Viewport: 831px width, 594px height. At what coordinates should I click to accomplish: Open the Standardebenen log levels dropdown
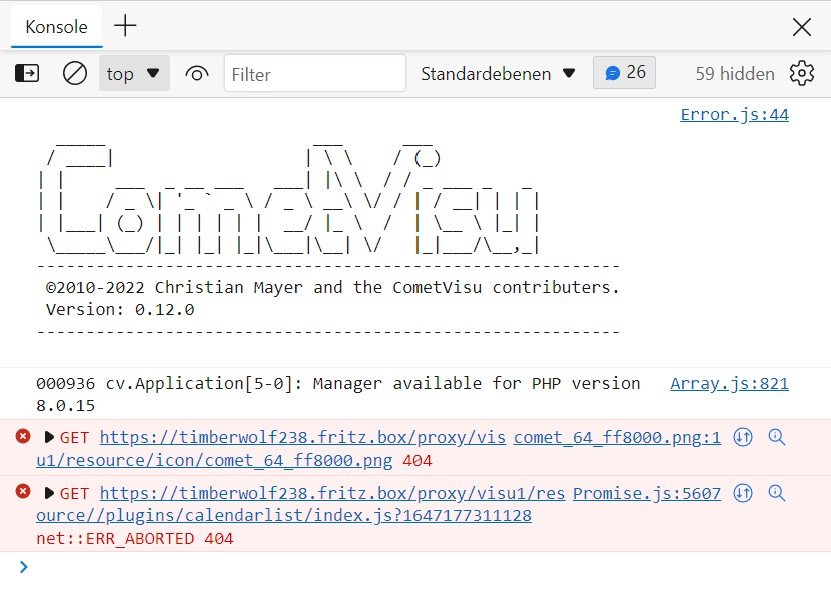(x=498, y=74)
